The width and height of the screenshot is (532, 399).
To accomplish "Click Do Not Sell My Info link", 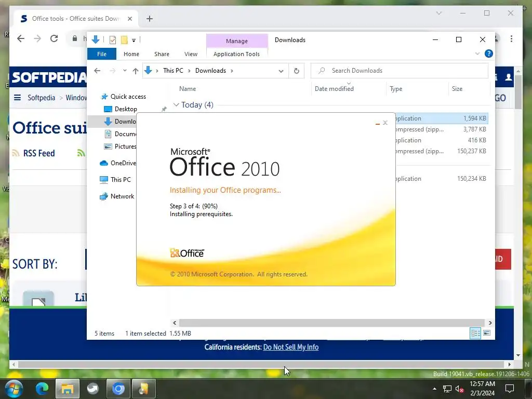I will pyautogui.click(x=291, y=347).
